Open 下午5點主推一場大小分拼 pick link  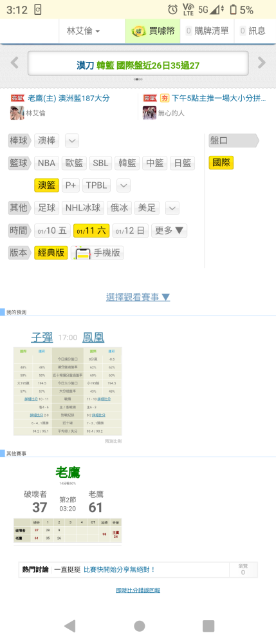(219, 99)
